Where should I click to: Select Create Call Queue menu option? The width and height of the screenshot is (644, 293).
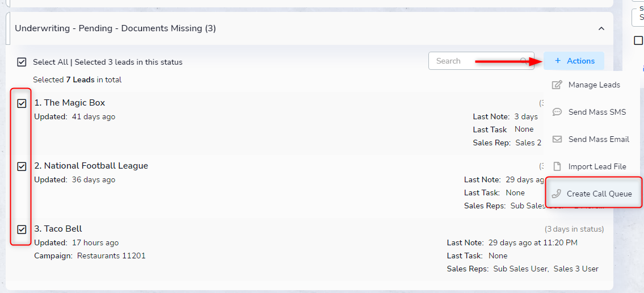pyautogui.click(x=599, y=194)
